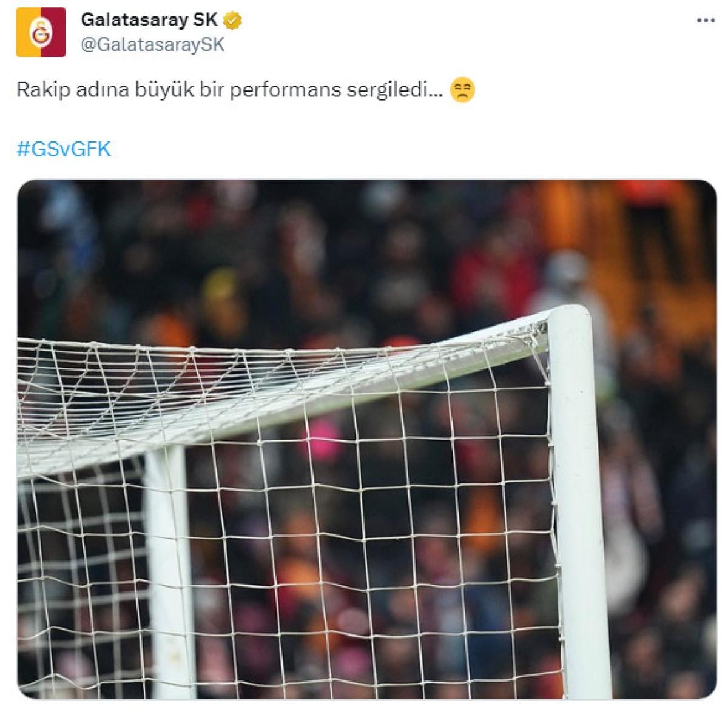Open the #GSvGFK hashtag link
Screen dimensions: 728x709
tap(64, 149)
